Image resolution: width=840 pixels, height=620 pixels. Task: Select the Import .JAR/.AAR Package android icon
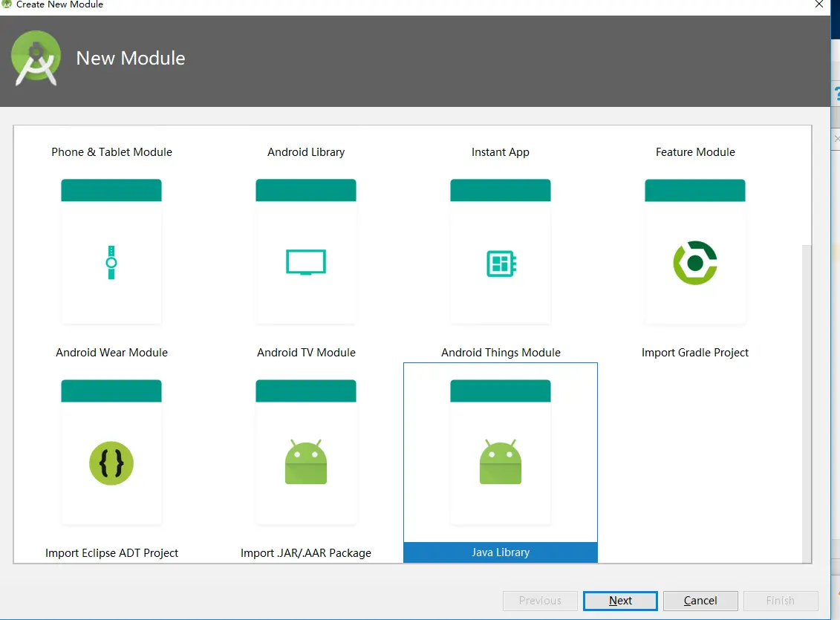point(306,462)
